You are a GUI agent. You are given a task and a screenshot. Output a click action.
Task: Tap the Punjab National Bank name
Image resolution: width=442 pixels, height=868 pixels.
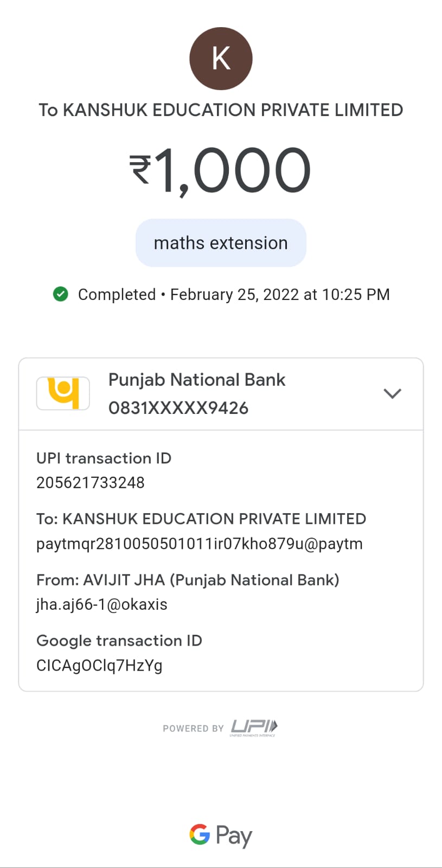197,380
